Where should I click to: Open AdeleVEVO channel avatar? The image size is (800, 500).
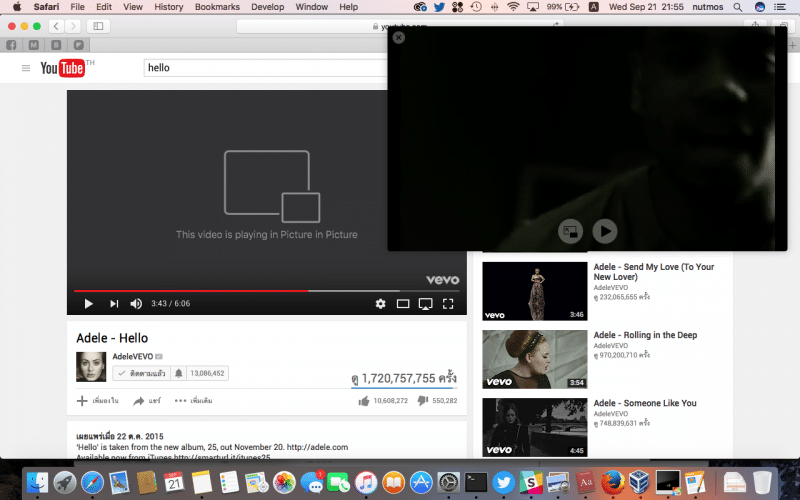coord(91,366)
